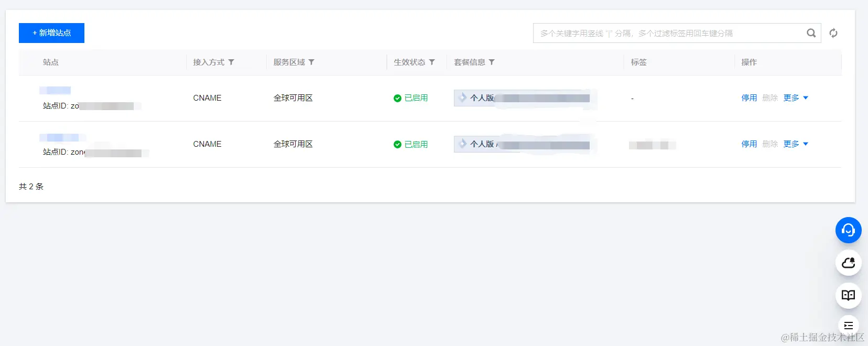
Task: Open the customer service headset icon
Action: [x=848, y=230]
